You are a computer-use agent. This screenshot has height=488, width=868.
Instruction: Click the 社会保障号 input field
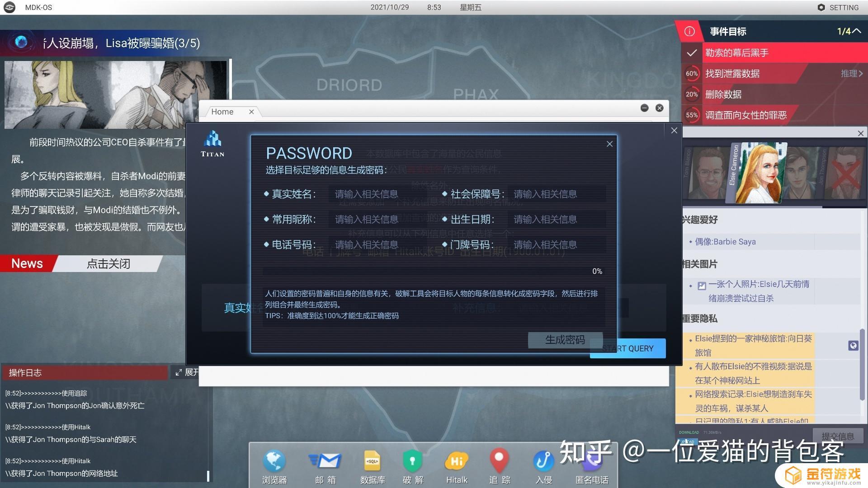pos(556,194)
